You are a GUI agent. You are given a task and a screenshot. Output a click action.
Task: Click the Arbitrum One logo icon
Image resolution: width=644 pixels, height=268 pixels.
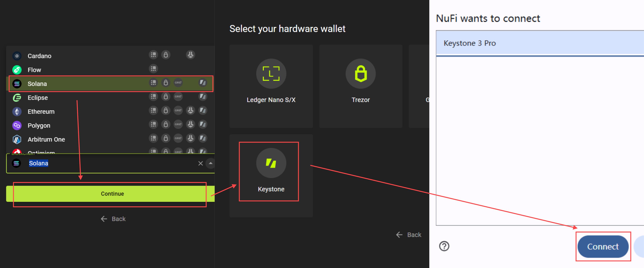pos(17,139)
